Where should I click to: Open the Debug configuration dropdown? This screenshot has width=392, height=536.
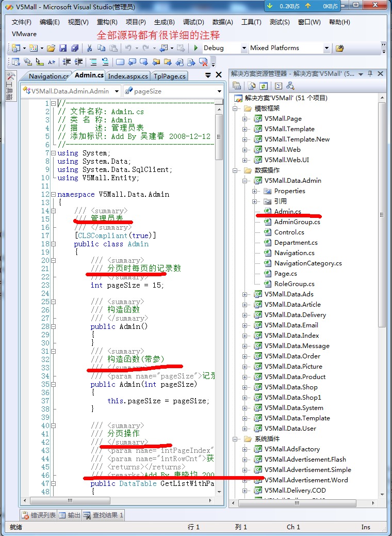click(244, 48)
